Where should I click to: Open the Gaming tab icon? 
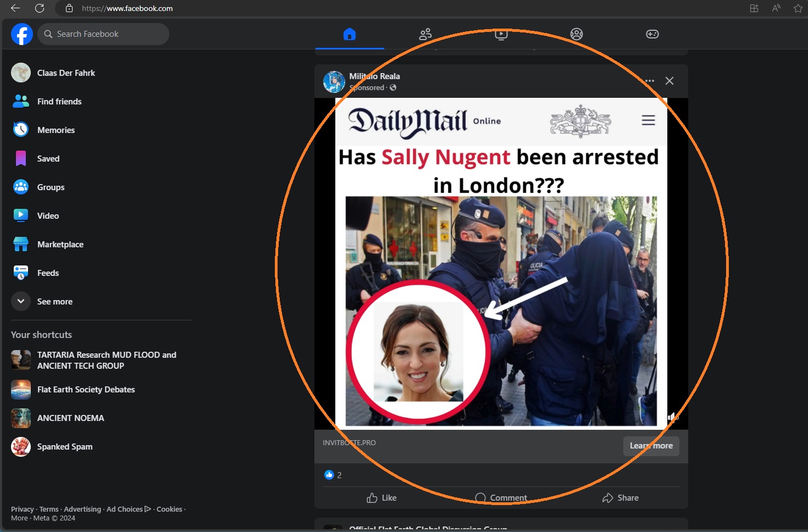pyautogui.click(x=652, y=34)
